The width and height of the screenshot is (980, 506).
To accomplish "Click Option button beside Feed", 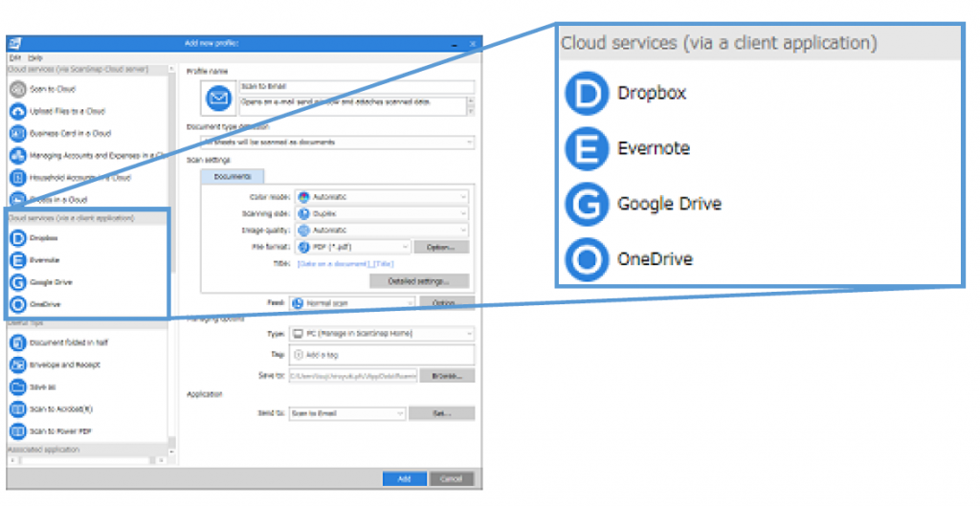I will [446, 303].
